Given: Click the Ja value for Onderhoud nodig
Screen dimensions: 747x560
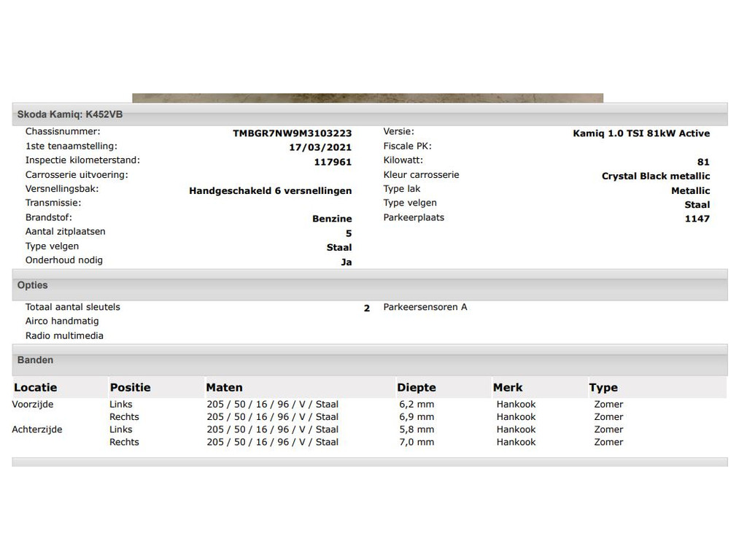Looking at the screenshot, I should [x=347, y=262].
